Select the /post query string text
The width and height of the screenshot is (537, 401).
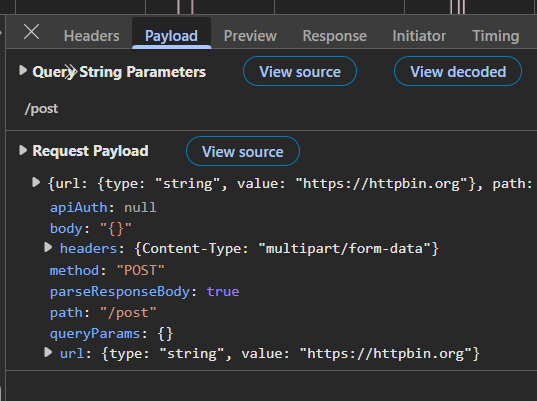tap(41, 109)
